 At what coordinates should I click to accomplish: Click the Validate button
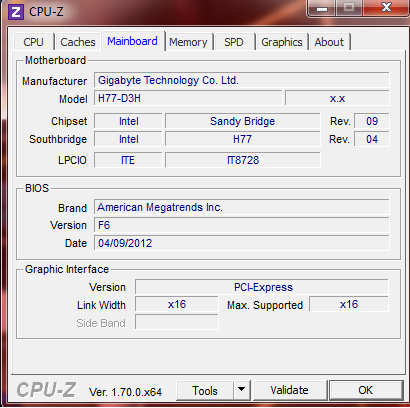[289, 390]
